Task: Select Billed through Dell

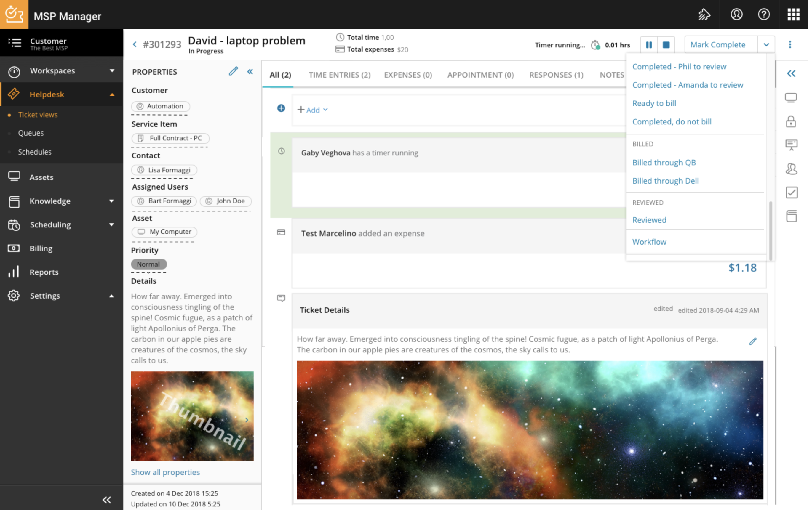Action: (665, 181)
